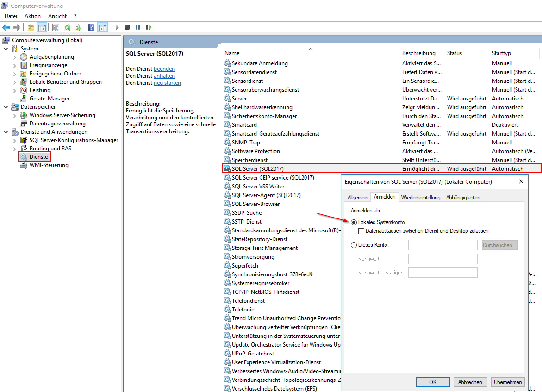Select Ereignisanzeige in the tree

[48, 65]
